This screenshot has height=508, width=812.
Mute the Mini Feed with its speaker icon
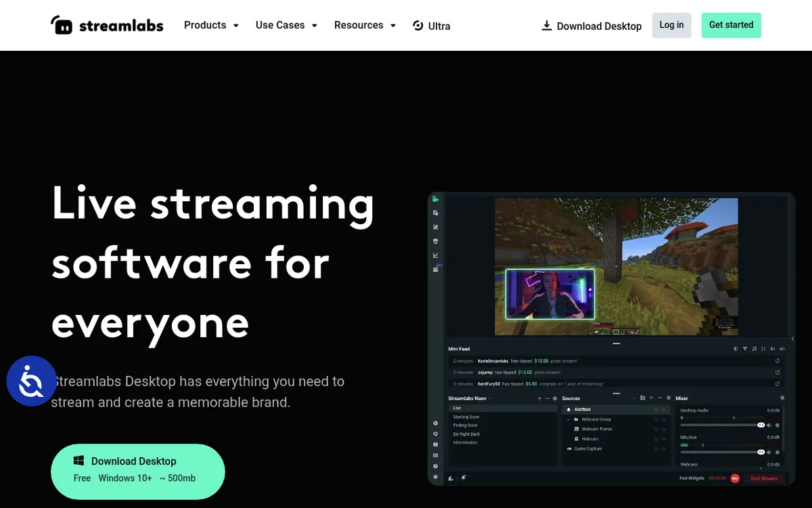(782, 349)
